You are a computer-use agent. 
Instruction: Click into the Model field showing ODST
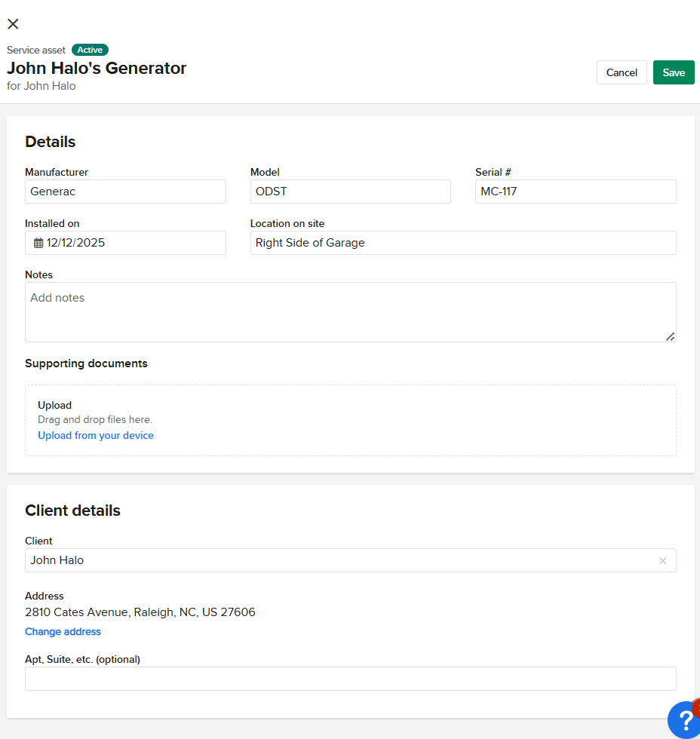pyautogui.click(x=350, y=192)
